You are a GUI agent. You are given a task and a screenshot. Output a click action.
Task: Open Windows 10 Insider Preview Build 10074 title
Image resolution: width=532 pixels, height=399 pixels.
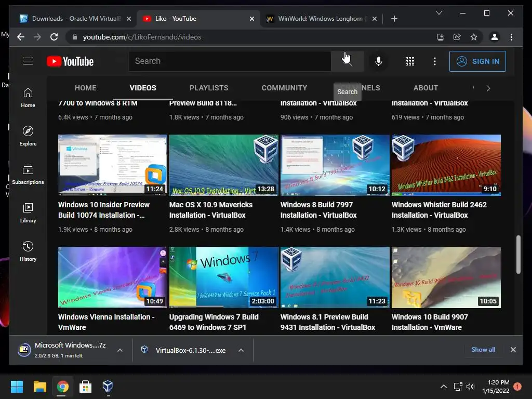pyautogui.click(x=104, y=210)
